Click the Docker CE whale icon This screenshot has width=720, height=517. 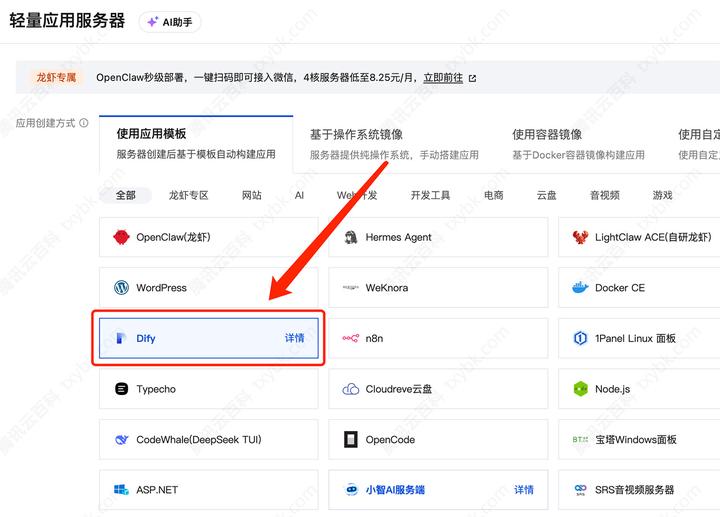click(580, 287)
